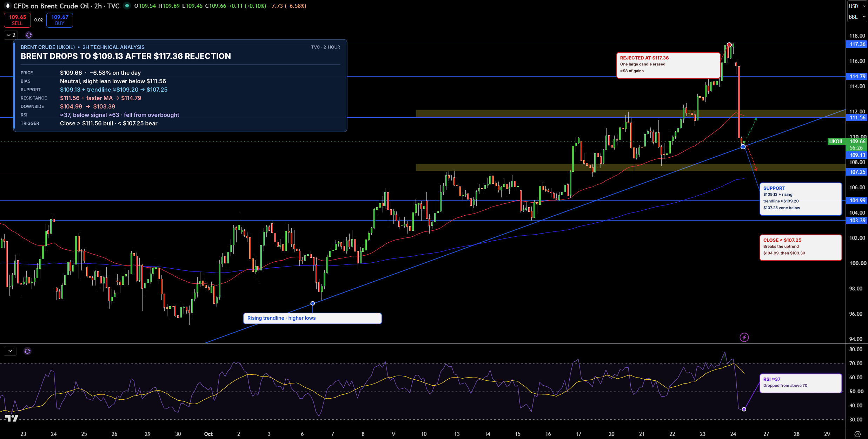Viewport: 868px width, 439px height.
Task: Click the blue trendline anchor point near 109.13
Action: pyautogui.click(x=743, y=147)
